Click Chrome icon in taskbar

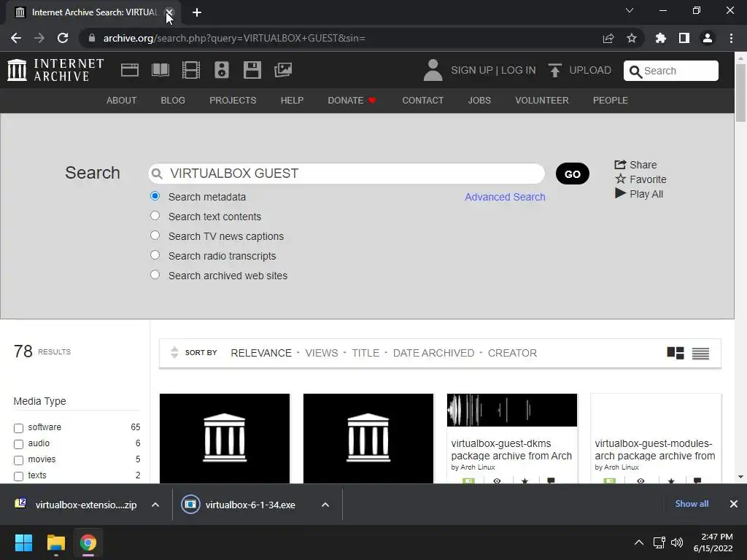tap(88, 542)
